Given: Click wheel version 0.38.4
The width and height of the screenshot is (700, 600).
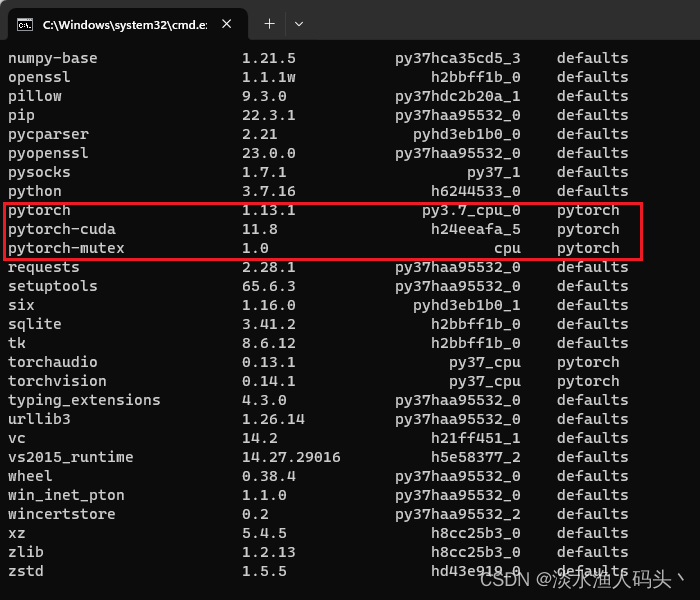Looking at the screenshot, I should tap(269, 476).
